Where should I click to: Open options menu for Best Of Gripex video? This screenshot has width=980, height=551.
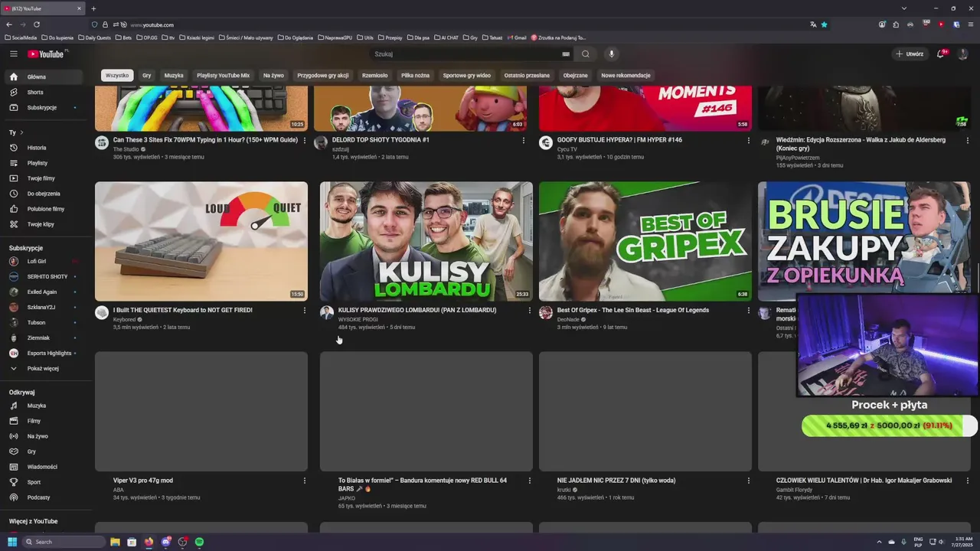click(748, 311)
